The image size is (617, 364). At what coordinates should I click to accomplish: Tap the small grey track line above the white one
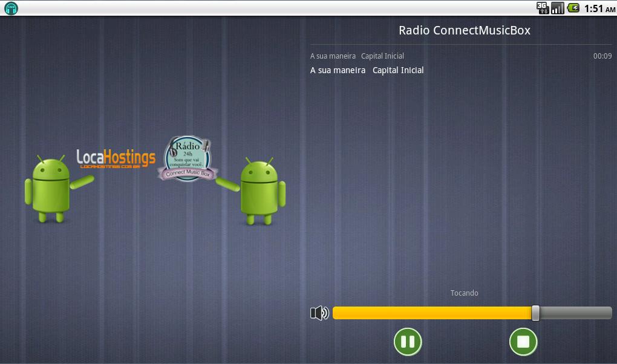click(357, 56)
